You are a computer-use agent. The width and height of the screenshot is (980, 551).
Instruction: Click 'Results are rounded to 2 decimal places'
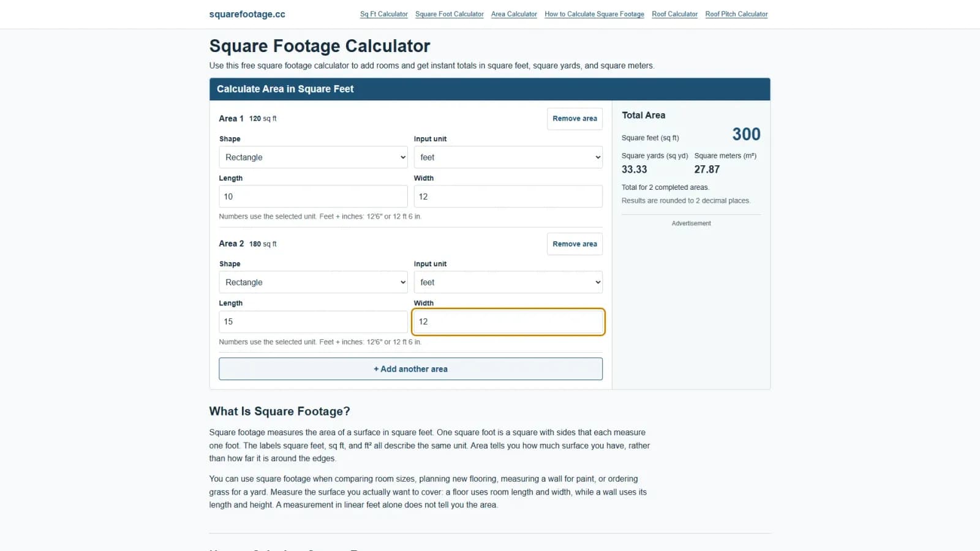(686, 201)
